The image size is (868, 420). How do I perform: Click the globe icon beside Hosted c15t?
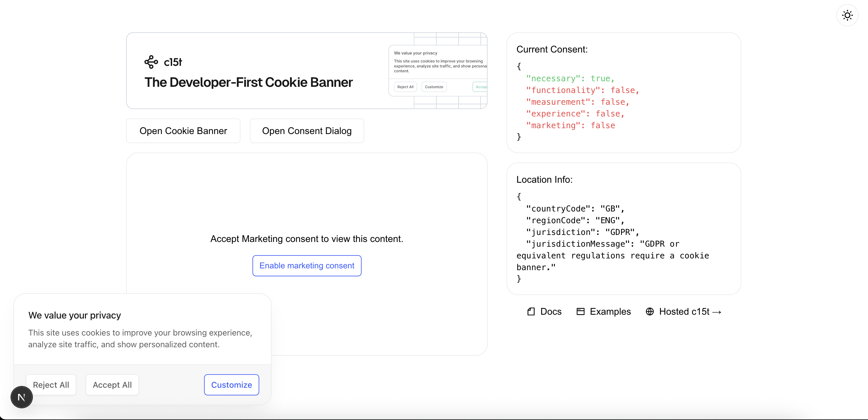click(650, 311)
